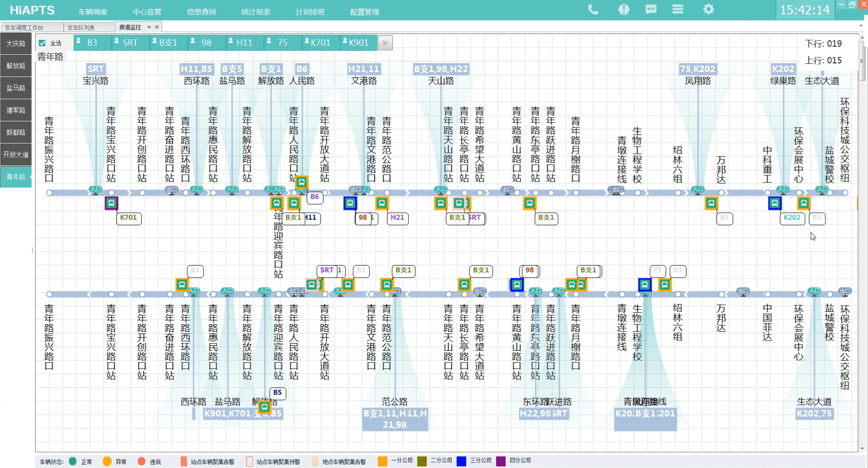Toggle the B3 route filter
This screenshot has height=468, width=868.
pos(93,43)
